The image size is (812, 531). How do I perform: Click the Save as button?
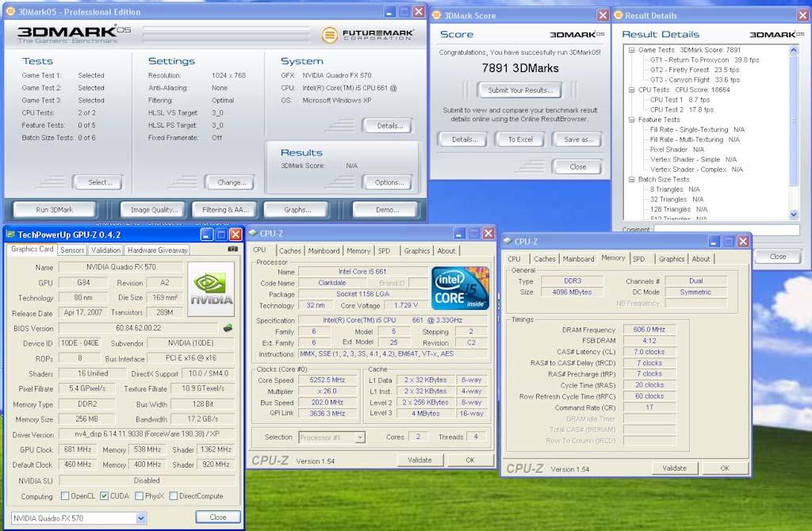(578, 139)
